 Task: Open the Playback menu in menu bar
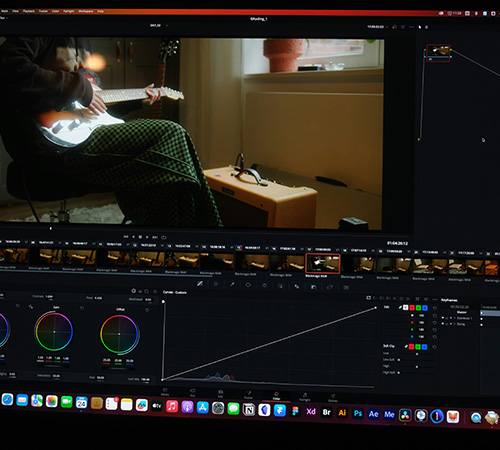[x=29, y=11]
